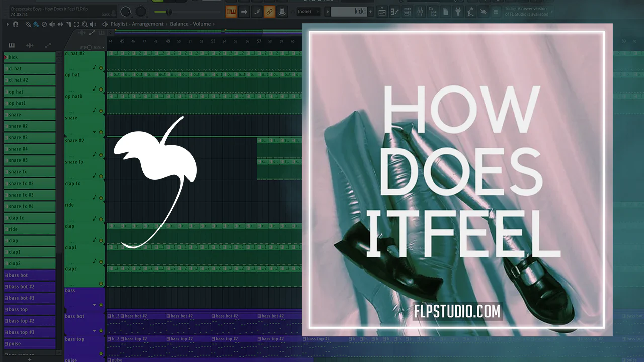The image size is (644, 362).
Task: Select the bass bot #2 pattern
Action: (x=30, y=287)
